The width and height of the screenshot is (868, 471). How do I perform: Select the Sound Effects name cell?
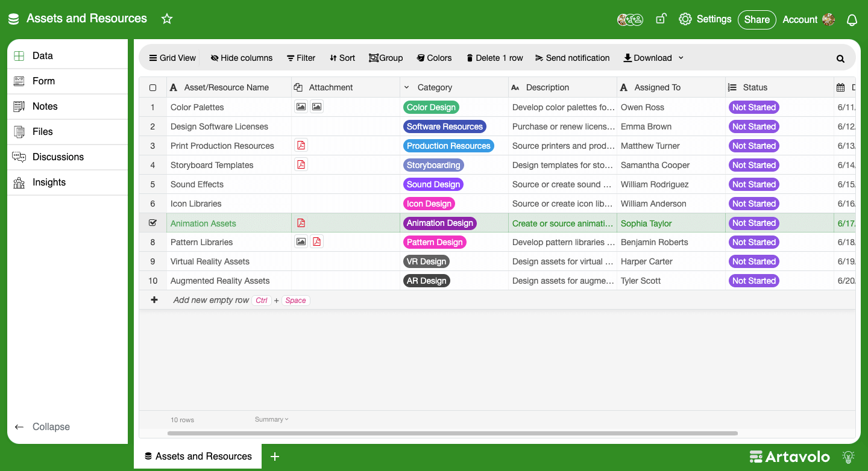229,184
